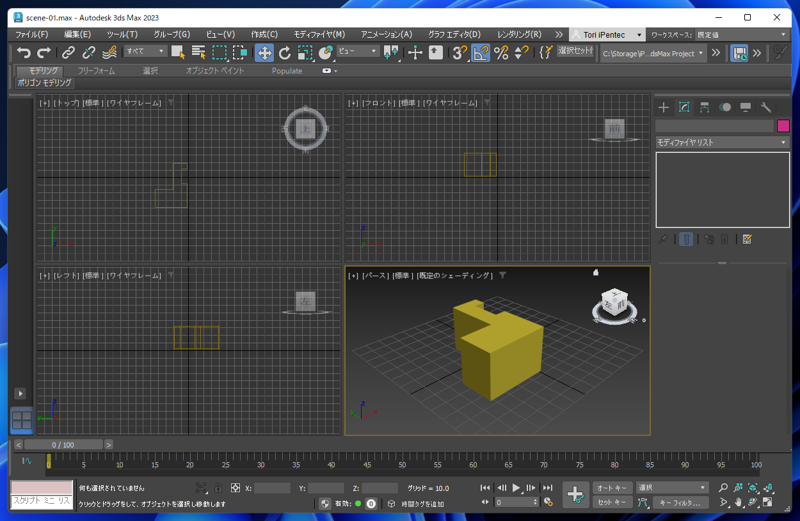Select the Link tool icon

pos(68,53)
